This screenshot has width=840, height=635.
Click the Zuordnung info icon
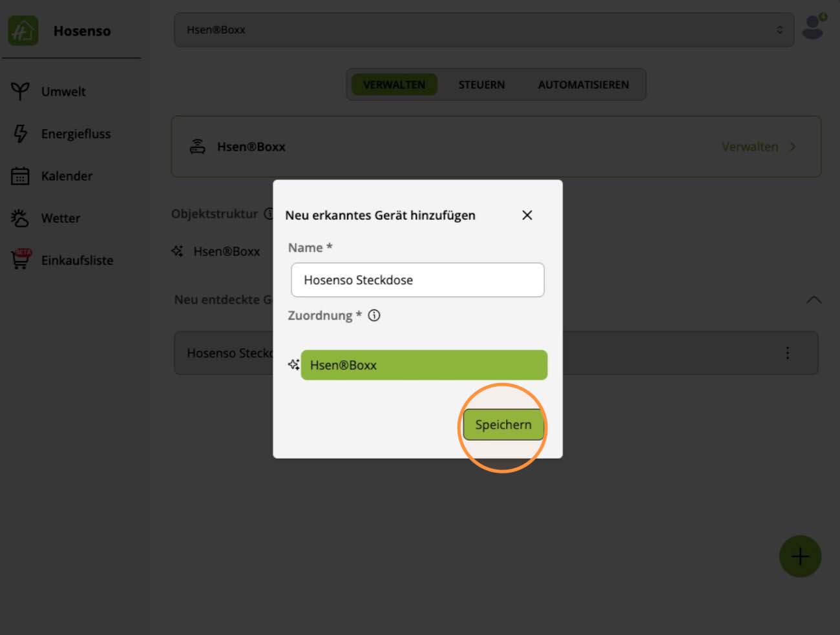click(x=374, y=315)
